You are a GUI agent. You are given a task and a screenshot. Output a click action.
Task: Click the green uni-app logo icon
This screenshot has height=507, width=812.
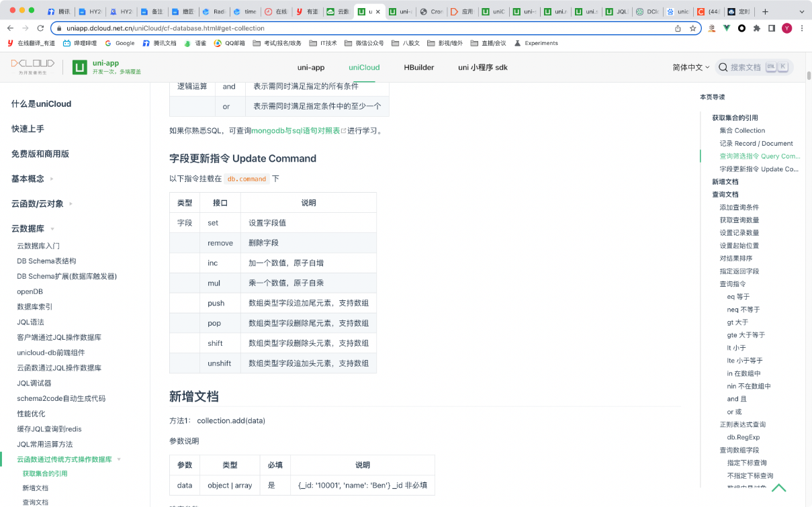pyautogui.click(x=80, y=67)
